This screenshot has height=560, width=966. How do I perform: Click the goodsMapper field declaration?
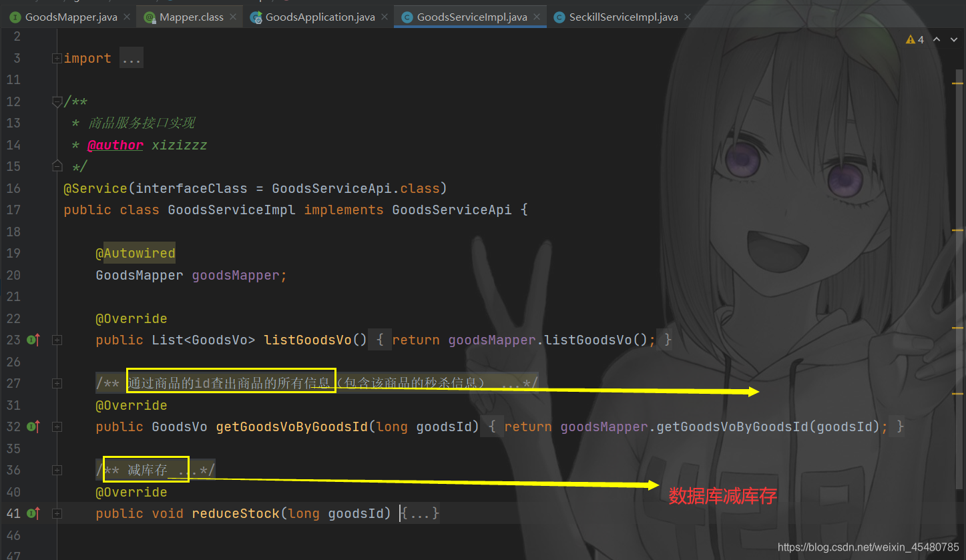(x=236, y=276)
